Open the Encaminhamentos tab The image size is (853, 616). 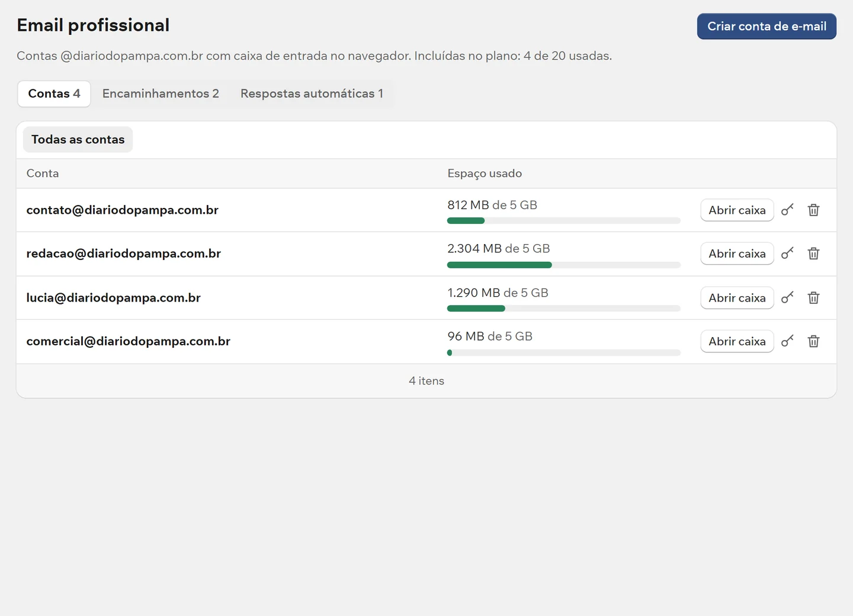coord(161,94)
